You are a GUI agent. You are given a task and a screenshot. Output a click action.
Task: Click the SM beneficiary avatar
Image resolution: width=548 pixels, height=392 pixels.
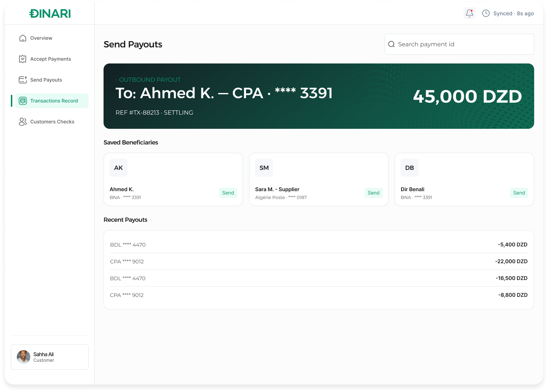point(264,168)
